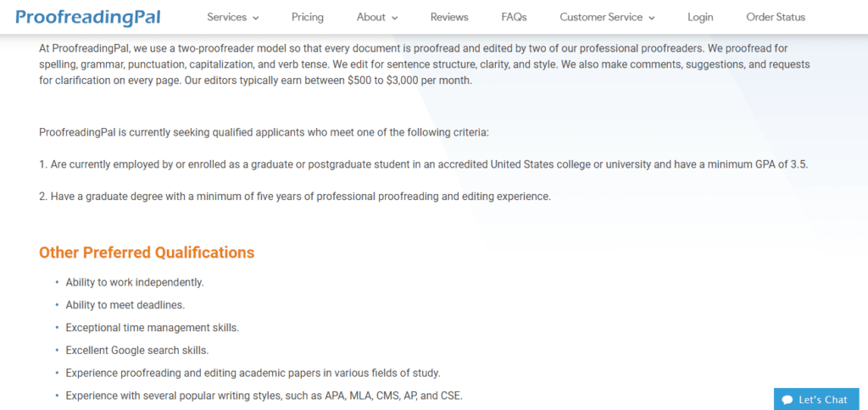Click 'Exceptional time management skills' item

pos(153,328)
